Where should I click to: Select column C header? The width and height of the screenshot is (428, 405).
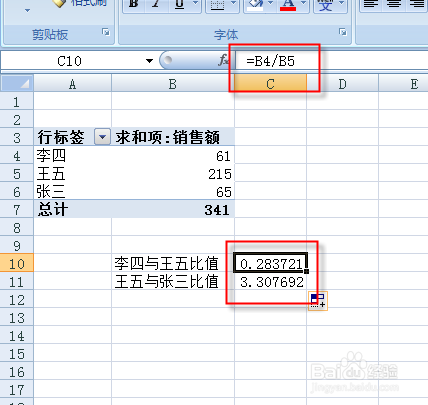[x=270, y=84]
